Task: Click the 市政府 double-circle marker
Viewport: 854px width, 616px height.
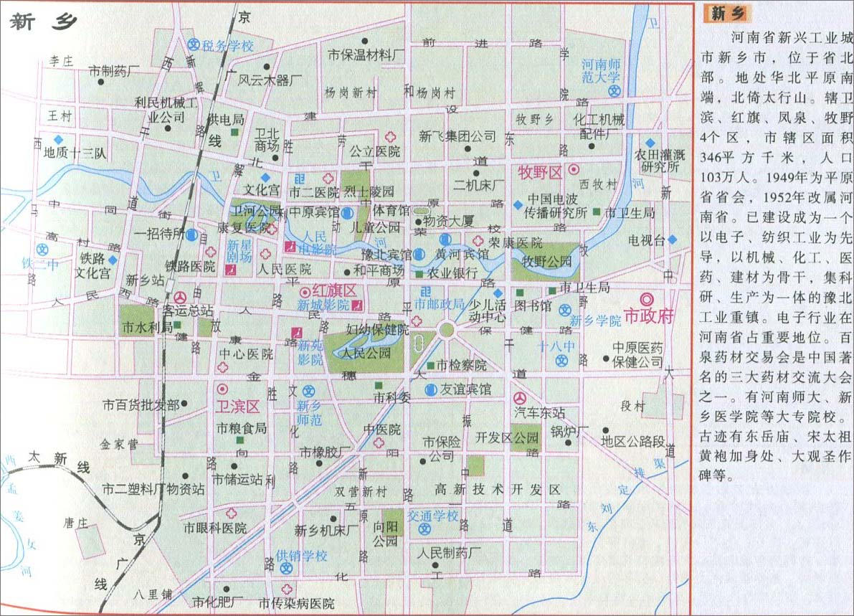Action: [x=646, y=299]
